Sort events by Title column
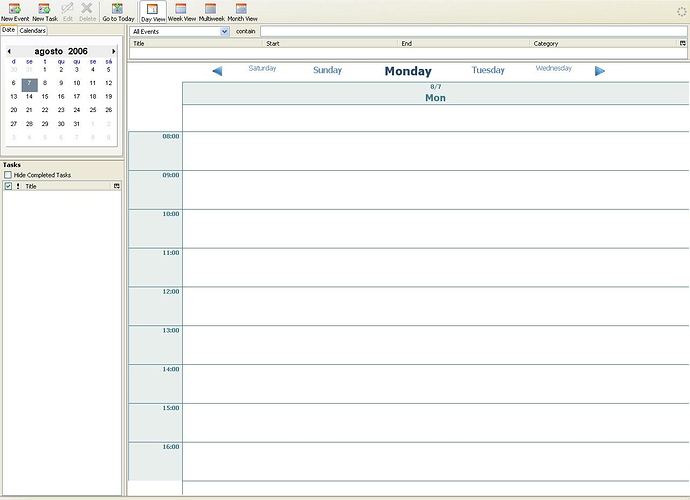Image resolution: width=690 pixels, height=500 pixels. [x=196, y=43]
